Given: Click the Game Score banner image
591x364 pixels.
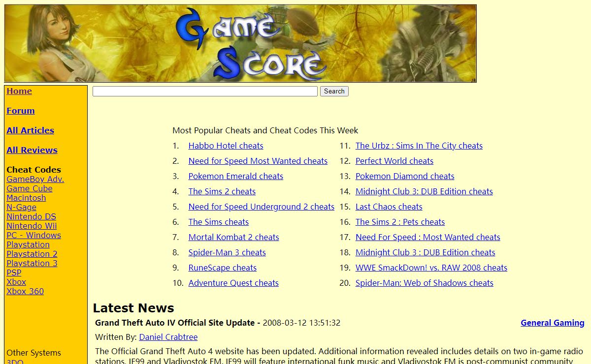Looking at the screenshot, I should point(240,43).
